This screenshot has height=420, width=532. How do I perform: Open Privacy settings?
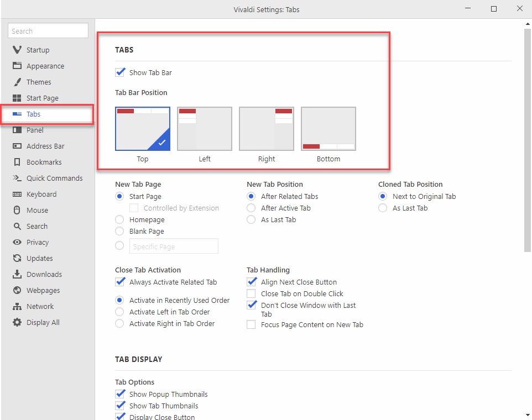point(38,242)
